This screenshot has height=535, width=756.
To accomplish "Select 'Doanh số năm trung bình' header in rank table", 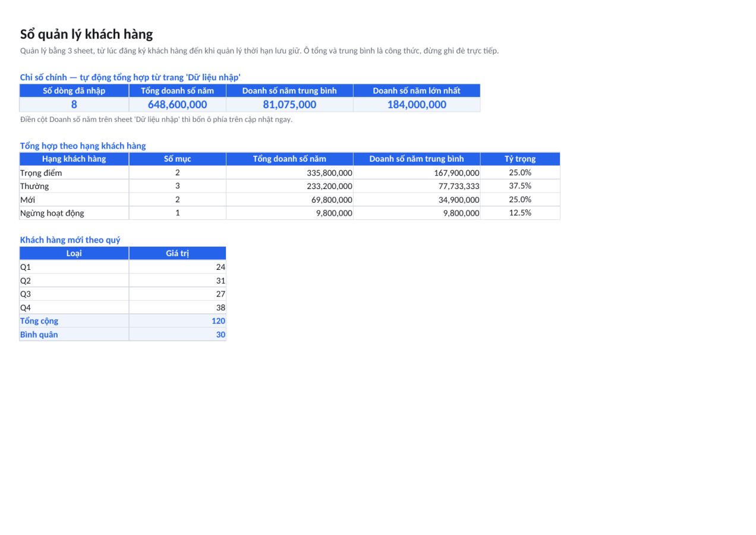I will tap(417, 159).
